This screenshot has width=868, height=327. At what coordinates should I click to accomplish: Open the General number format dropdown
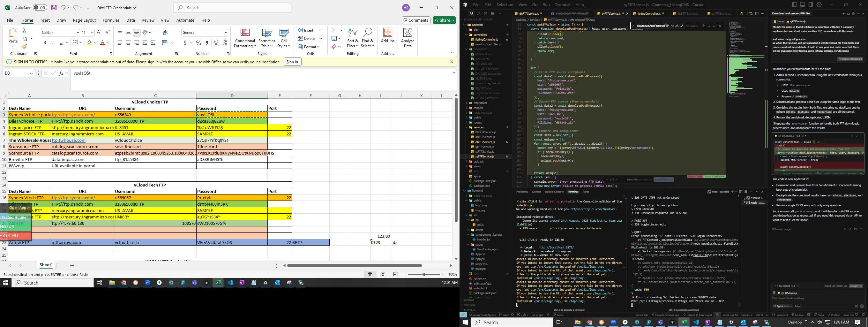tap(226, 32)
